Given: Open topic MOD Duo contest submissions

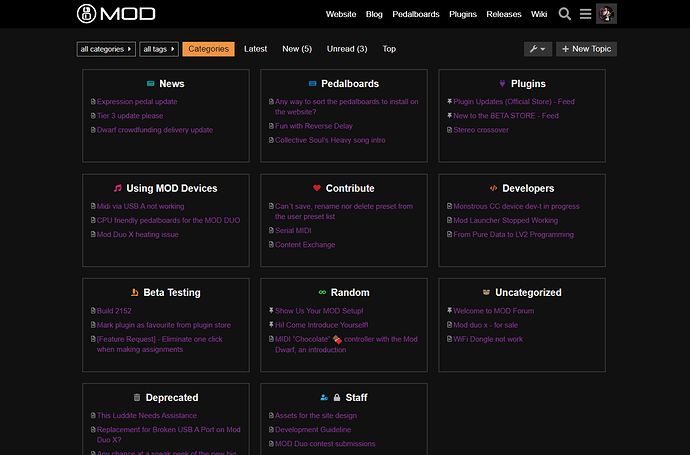Looking at the screenshot, I should click(x=325, y=444).
